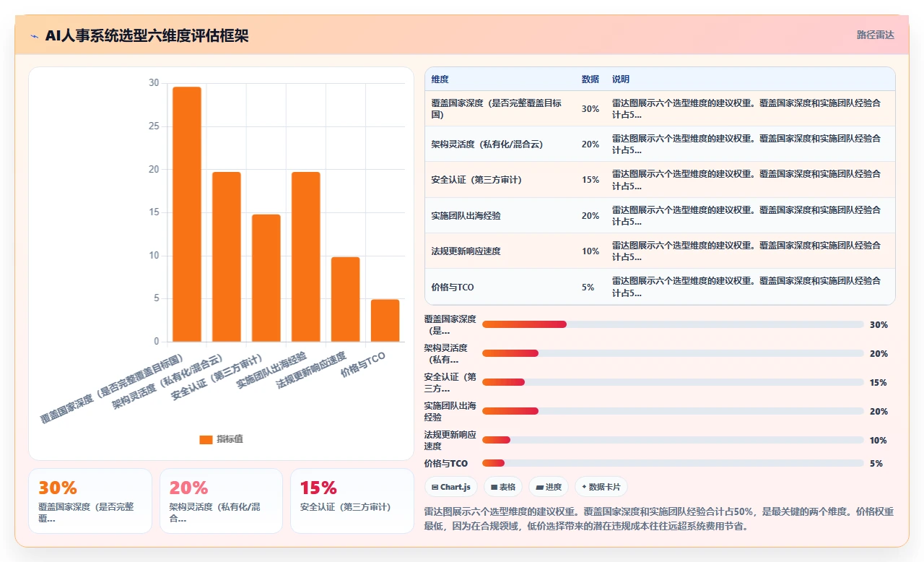Image resolution: width=924 pixels, height=562 pixels.
Task: Click the 30% value in the table
Action: point(590,108)
